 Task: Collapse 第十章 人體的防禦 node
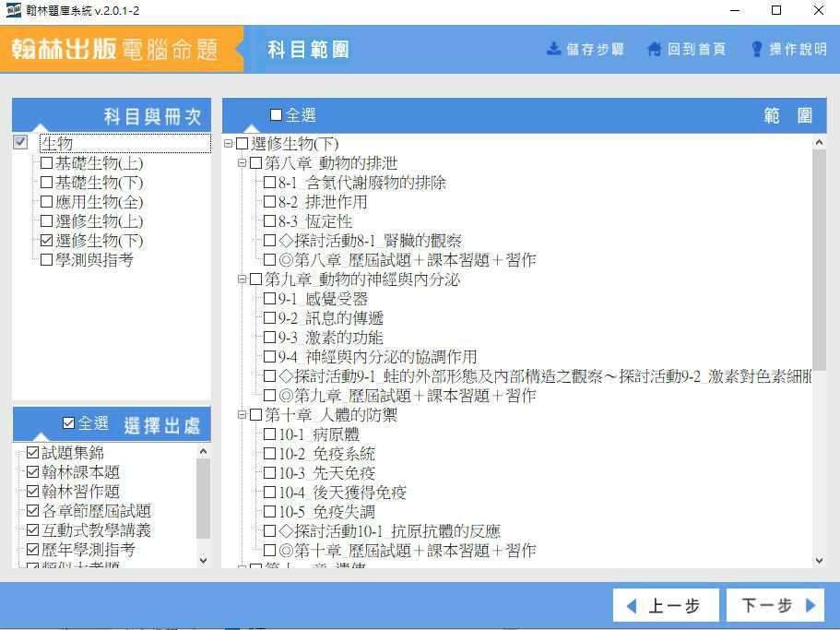click(x=243, y=414)
